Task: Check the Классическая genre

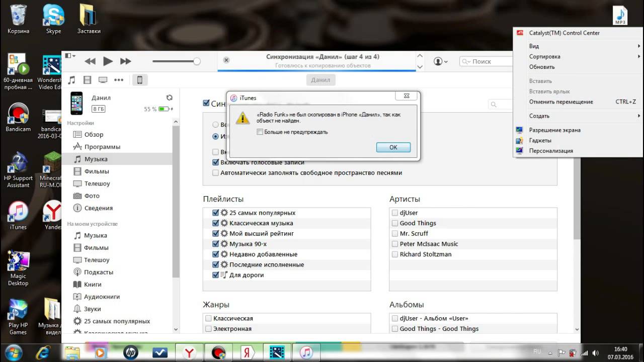Action: pyautogui.click(x=208, y=318)
